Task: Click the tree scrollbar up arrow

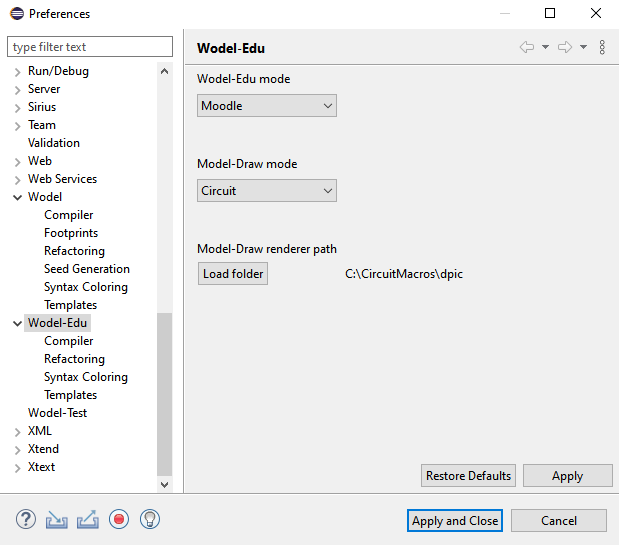Action: [165, 71]
